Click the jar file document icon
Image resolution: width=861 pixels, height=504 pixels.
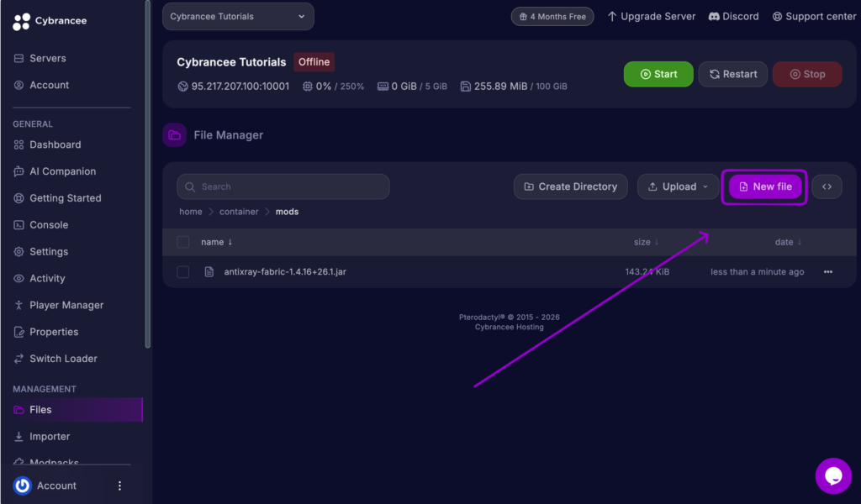(209, 271)
